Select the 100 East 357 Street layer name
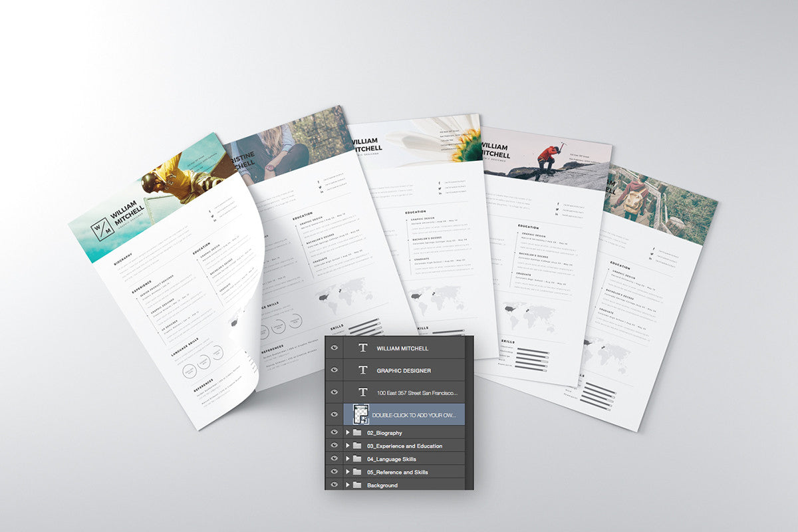The height and width of the screenshot is (532, 798). tap(417, 393)
